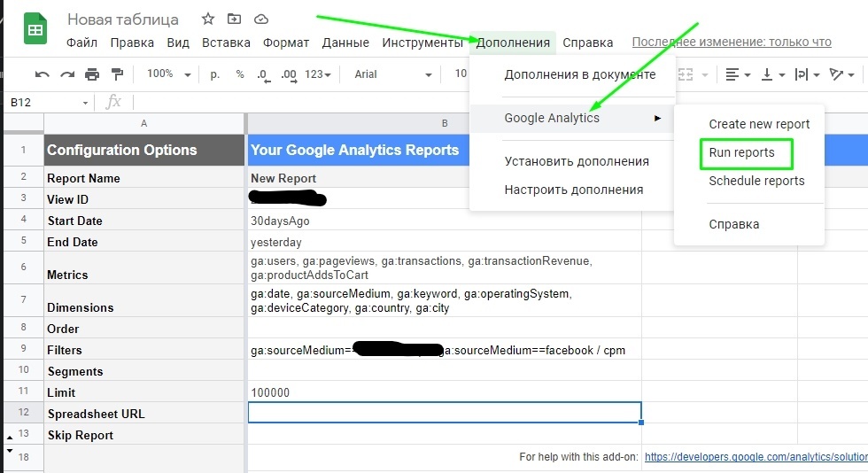Open vertical align options
The width and height of the screenshot is (868, 473).
[772, 74]
